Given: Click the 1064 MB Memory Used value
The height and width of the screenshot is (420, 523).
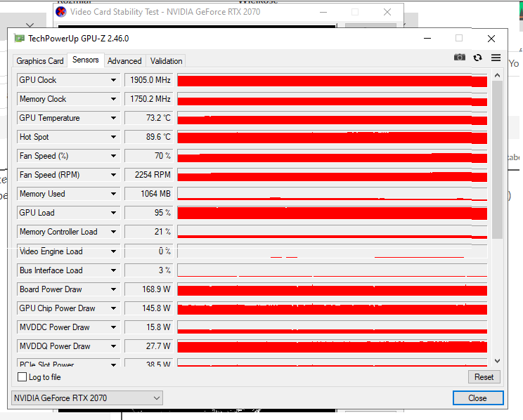Looking at the screenshot, I should pyautogui.click(x=149, y=194).
